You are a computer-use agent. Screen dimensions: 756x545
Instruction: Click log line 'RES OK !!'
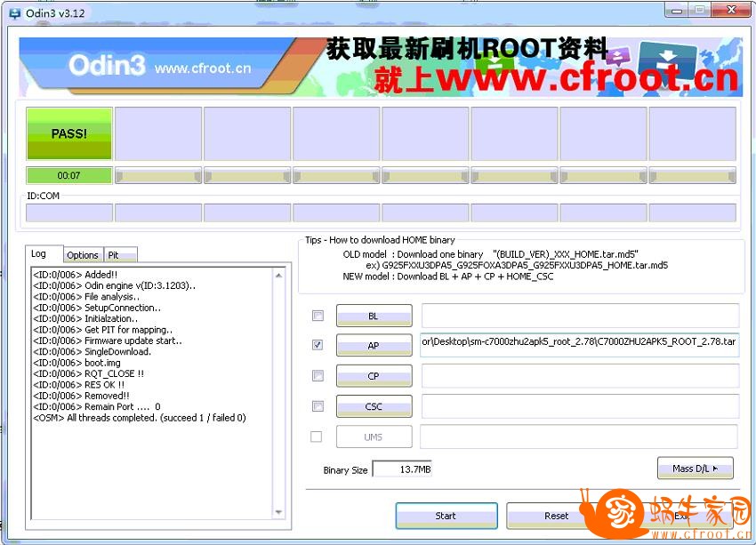78,385
